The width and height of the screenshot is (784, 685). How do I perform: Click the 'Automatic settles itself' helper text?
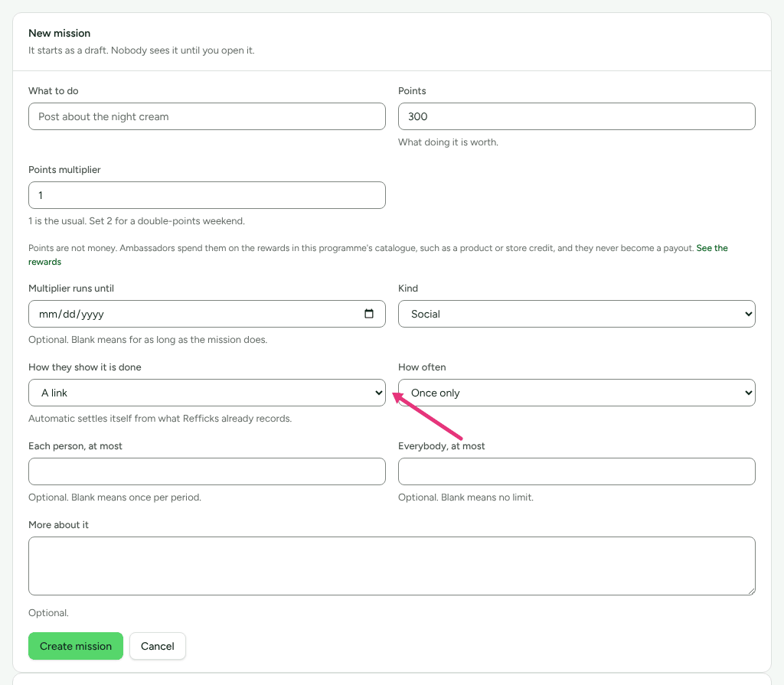pos(160,419)
